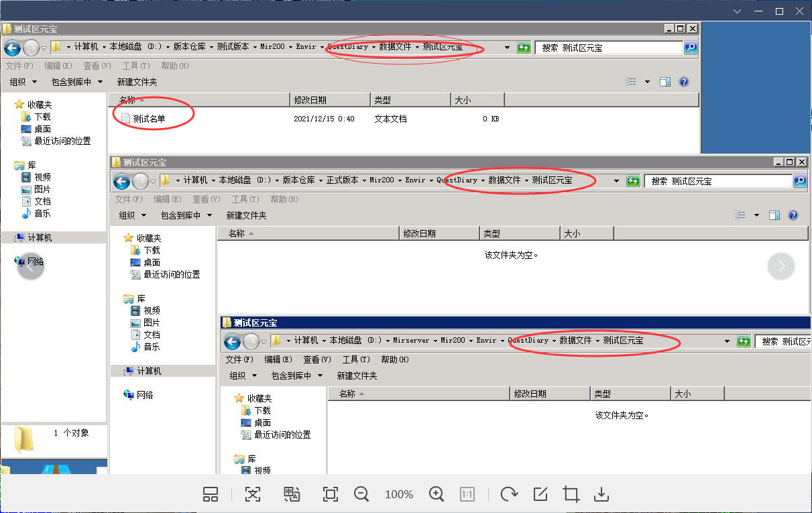812x513 pixels.
Task: Open the image edit tool
Action: click(x=540, y=495)
